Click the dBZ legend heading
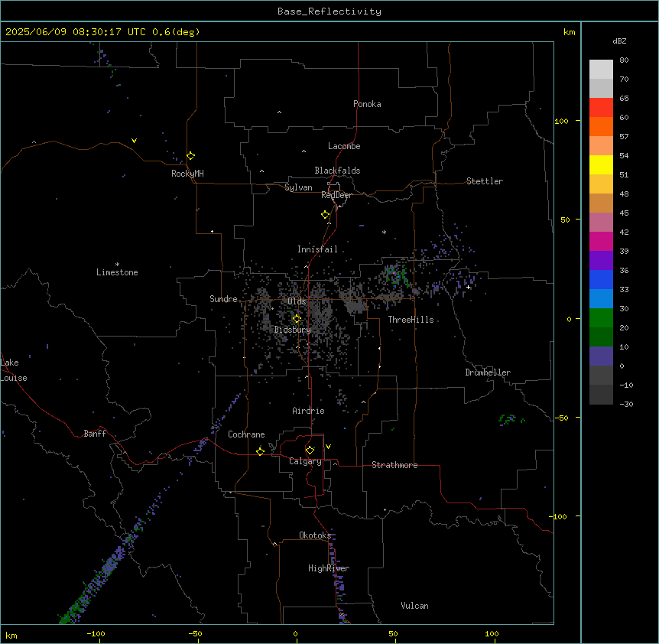This screenshot has height=644, width=659. coord(619,41)
